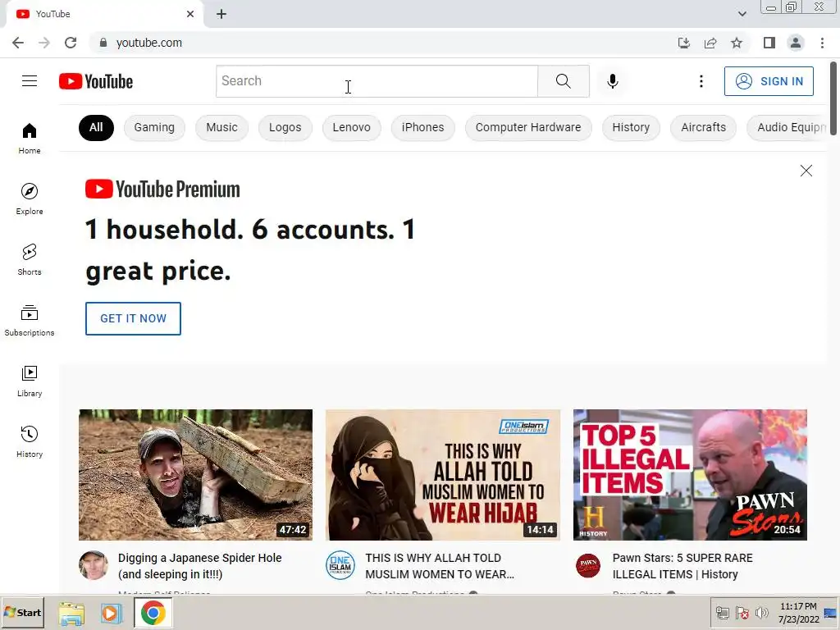
Task: Expand the tab search chevron
Action: click(742, 15)
